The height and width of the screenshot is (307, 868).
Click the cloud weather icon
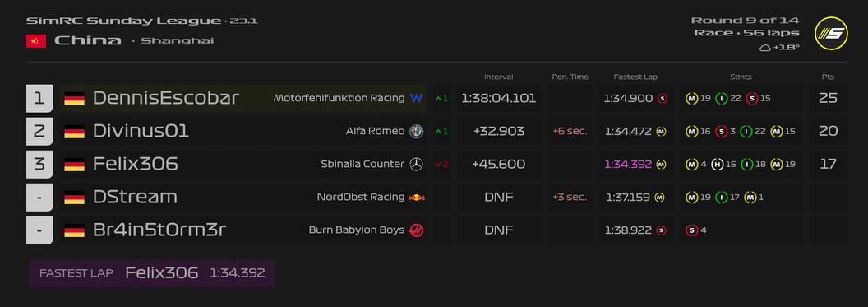point(765,49)
